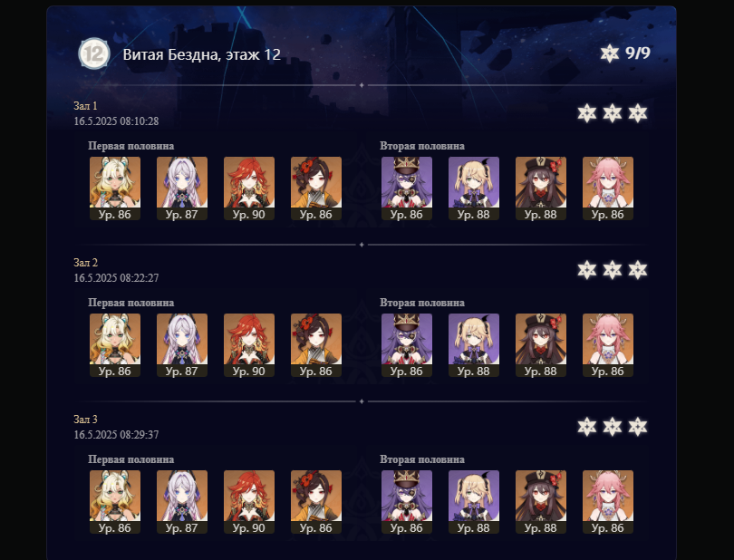This screenshot has width=734, height=560.
Task: Open Зал 1 hat-wearing purple character portrait
Action: [406, 188]
